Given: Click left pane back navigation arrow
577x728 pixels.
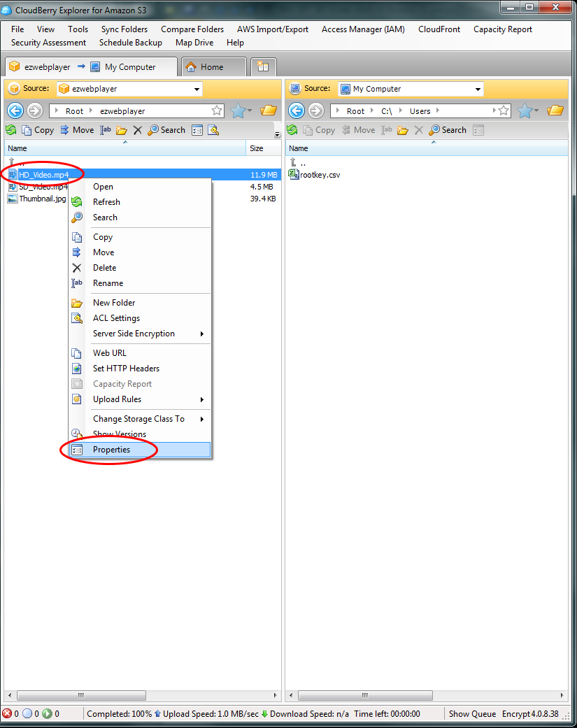Looking at the screenshot, I should pyautogui.click(x=15, y=111).
